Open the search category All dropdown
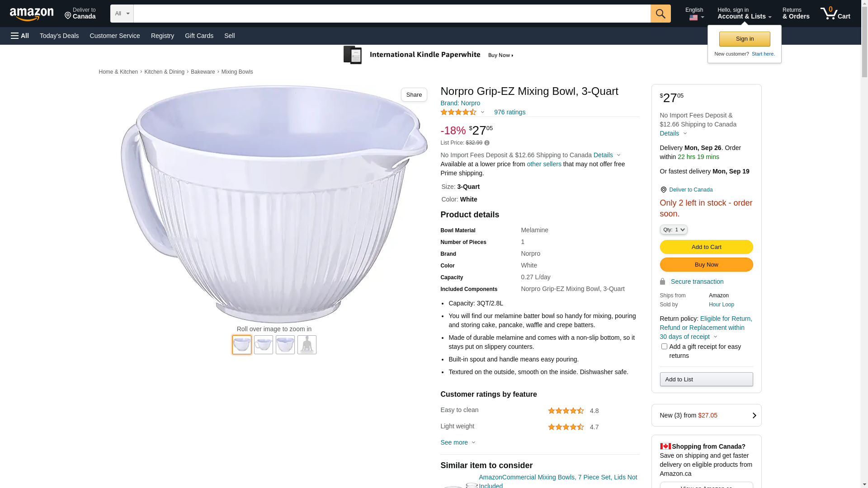This screenshot has height=488, width=868. (122, 14)
